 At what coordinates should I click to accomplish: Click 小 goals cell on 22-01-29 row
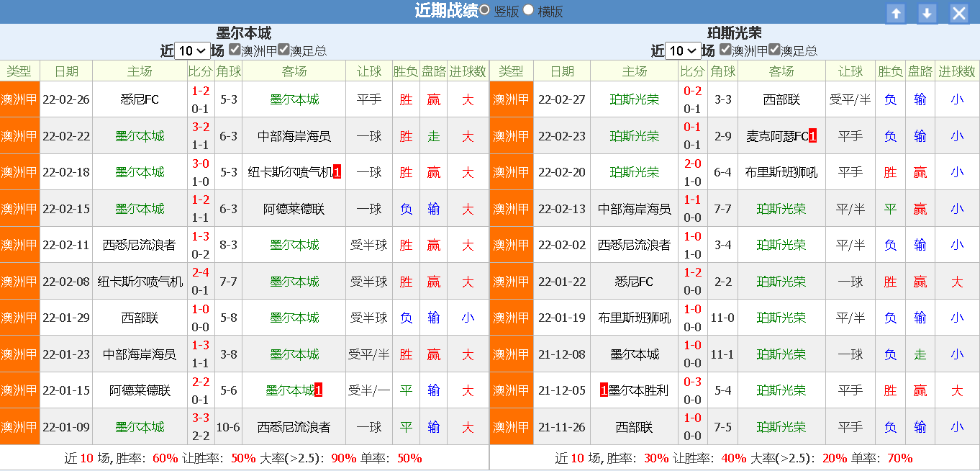click(468, 318)
